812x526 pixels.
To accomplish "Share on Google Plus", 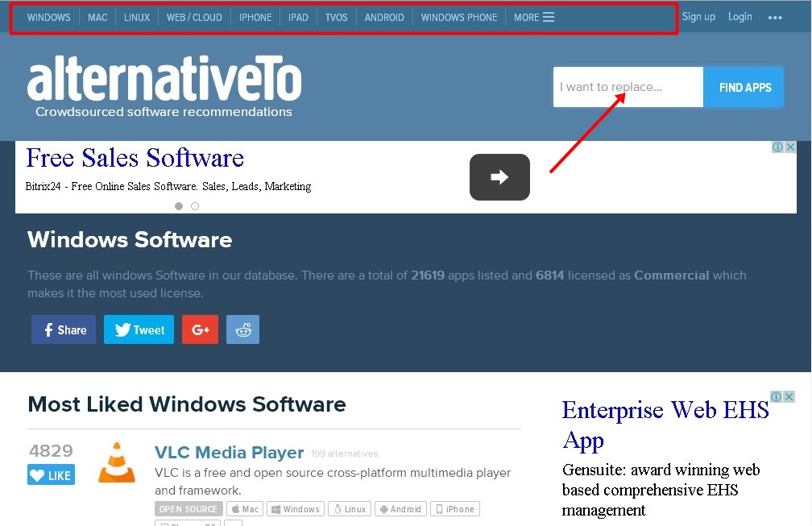I will click(200, 329).
